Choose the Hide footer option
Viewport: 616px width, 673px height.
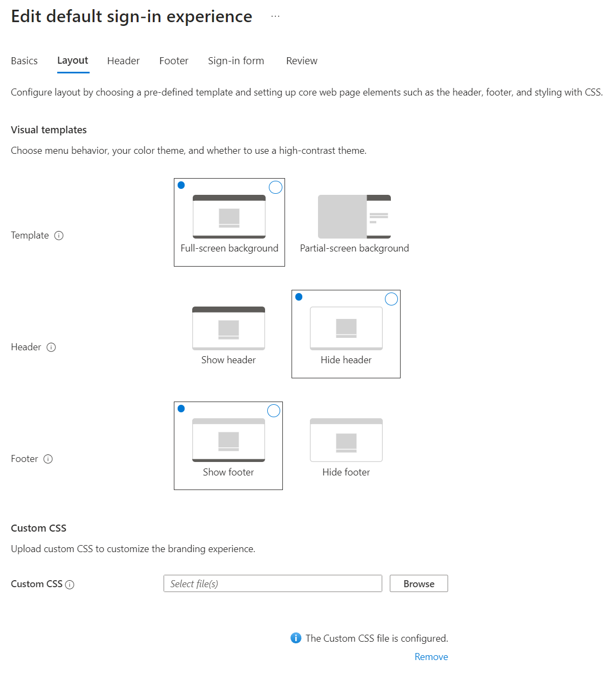point(346,446)
